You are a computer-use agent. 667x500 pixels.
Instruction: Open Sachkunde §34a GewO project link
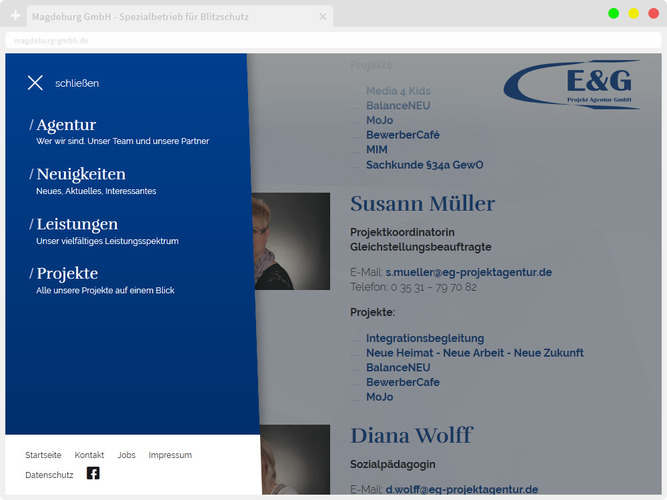pos(424,164)
